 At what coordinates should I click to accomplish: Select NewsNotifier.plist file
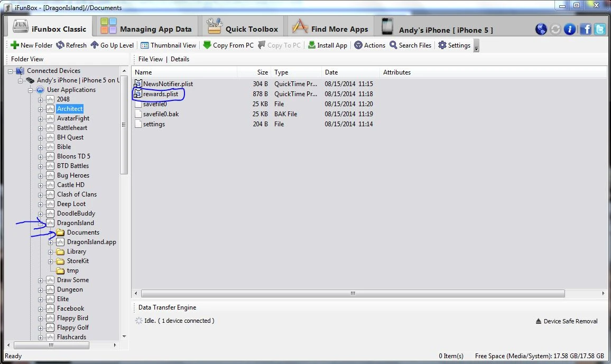(x=168, y=83)
